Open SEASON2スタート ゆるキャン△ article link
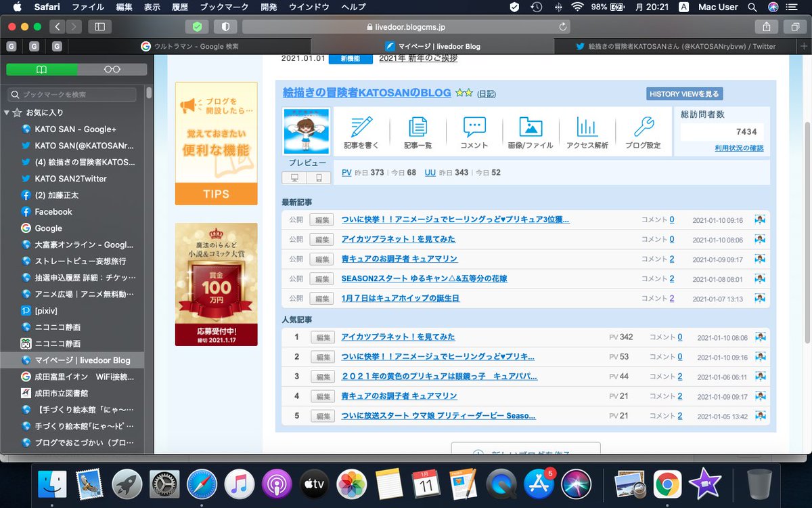The height and width of the screenshot is (508, 812). (x=424, y=278)
